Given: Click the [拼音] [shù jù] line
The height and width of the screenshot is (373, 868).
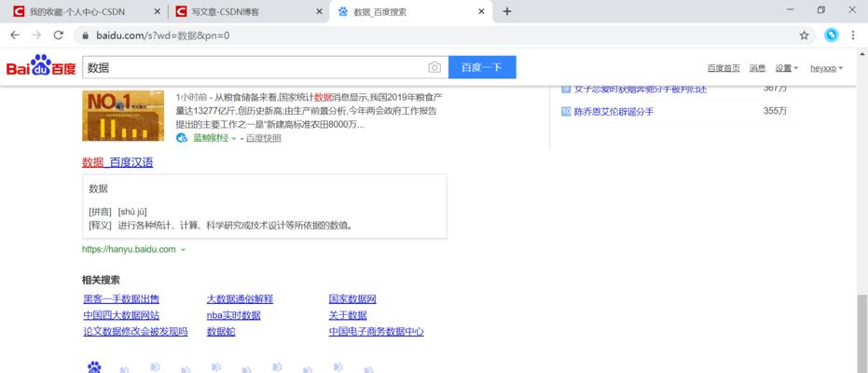Looking at the screenshot, I should (x=117, y=212).
